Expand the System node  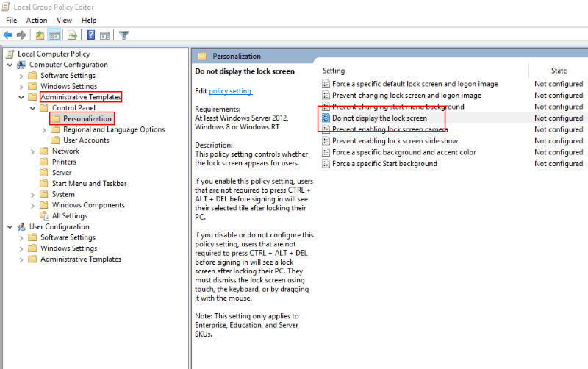coord(32,195)
